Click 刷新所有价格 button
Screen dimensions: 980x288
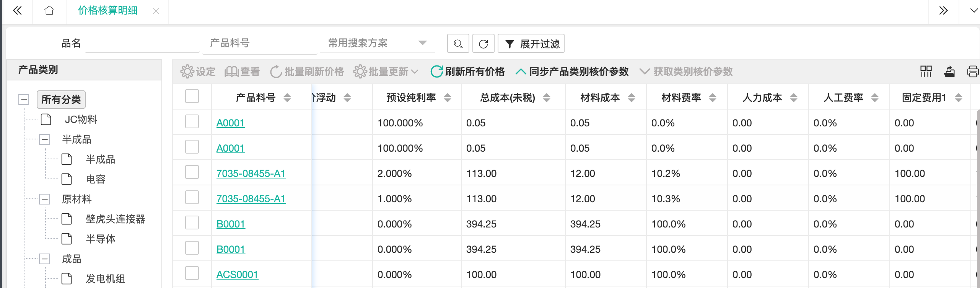click(x=467, y=72)
